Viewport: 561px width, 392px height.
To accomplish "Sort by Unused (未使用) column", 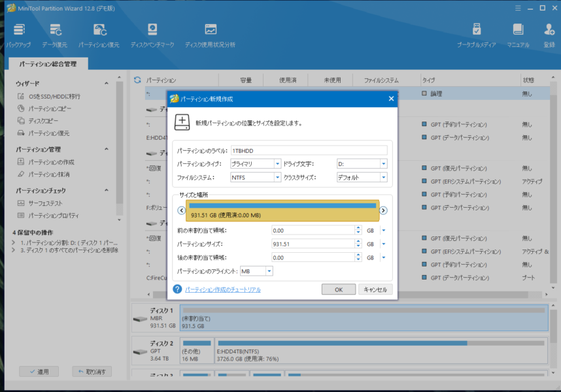I will 332,80.
